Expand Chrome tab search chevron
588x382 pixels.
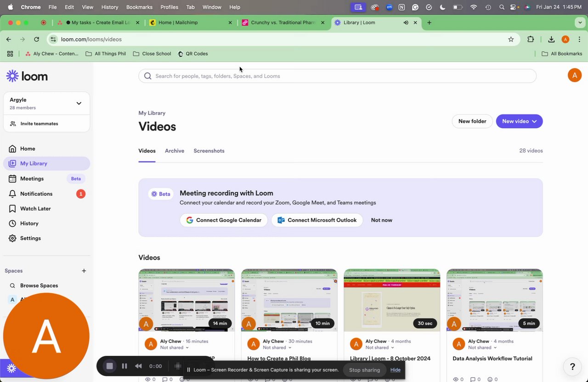pos(580,23)
